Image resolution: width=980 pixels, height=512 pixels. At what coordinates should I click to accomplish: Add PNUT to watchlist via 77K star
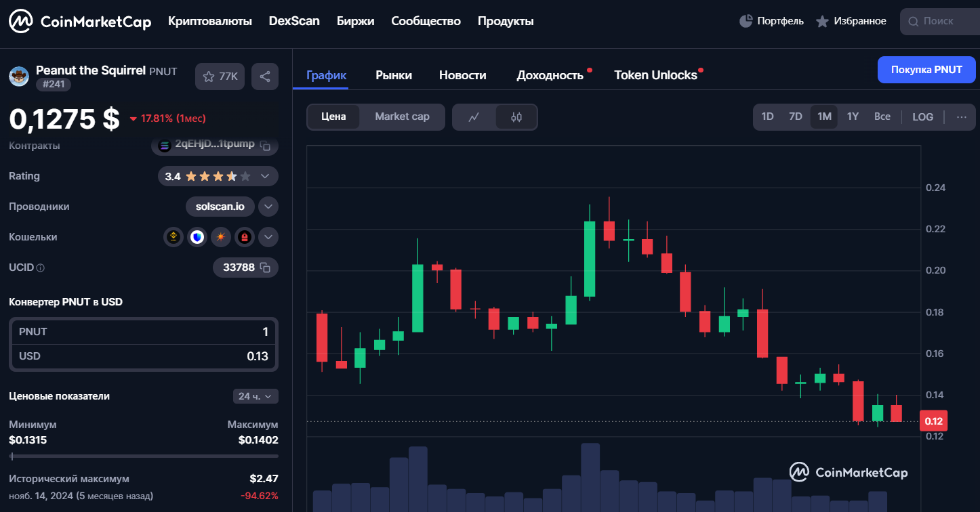[220, 77]
